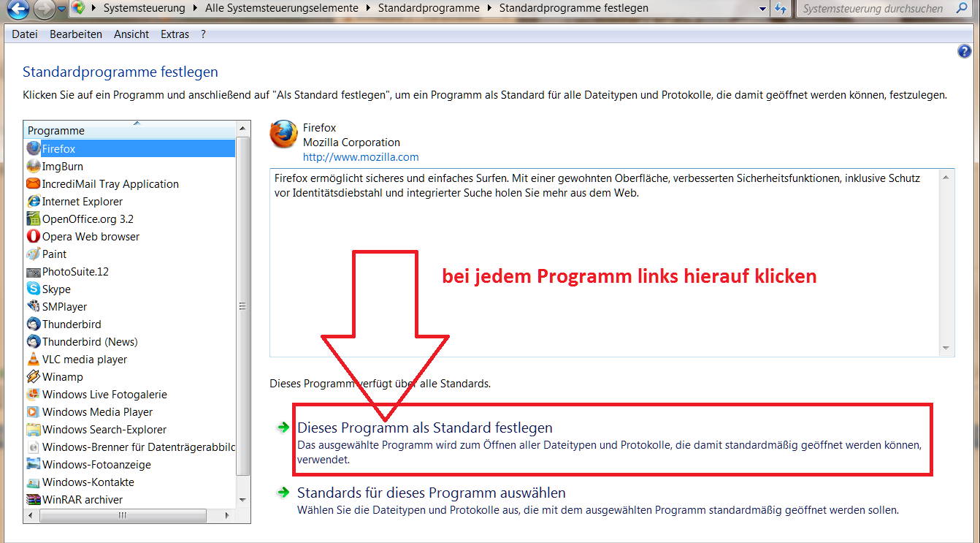The image size is (980, 543).
Task: Open the Bearbeiten menu
Action: tap(76, 34)
